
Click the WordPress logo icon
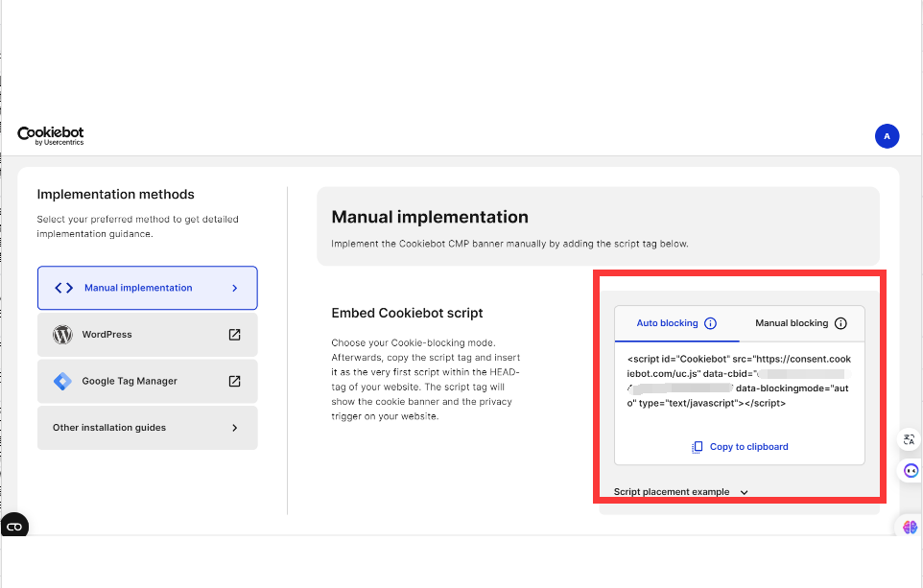[62, 335]
